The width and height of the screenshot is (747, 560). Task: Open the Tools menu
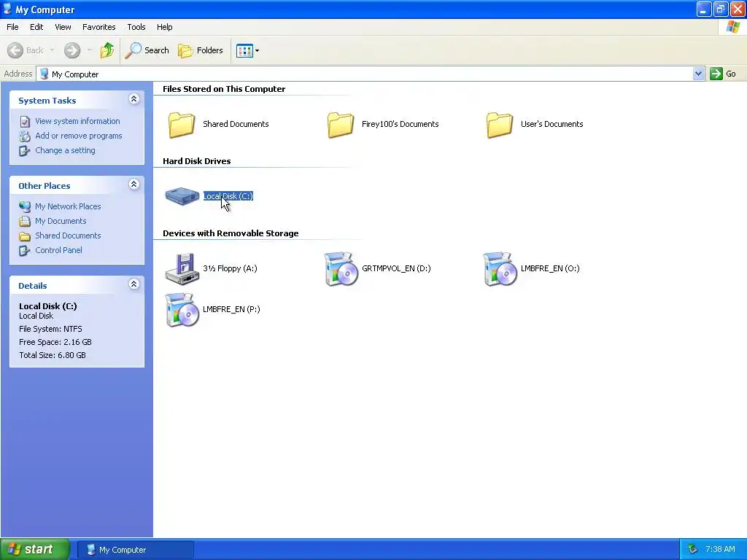tap(136, 27)
